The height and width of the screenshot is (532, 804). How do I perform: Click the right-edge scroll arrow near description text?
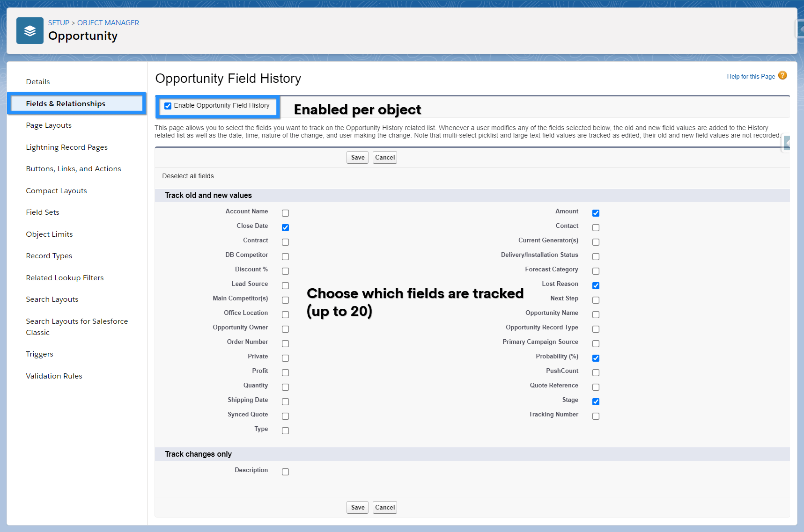(x=786, y=143)
